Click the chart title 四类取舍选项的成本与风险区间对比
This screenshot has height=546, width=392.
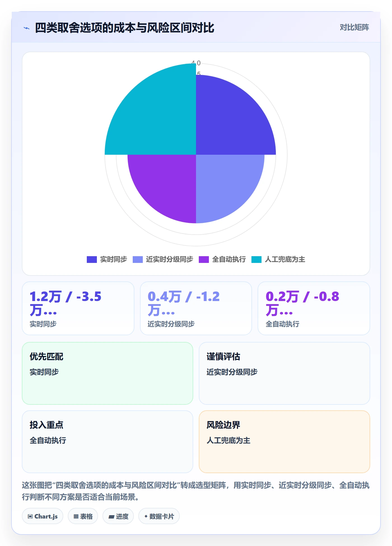(125, 28)
